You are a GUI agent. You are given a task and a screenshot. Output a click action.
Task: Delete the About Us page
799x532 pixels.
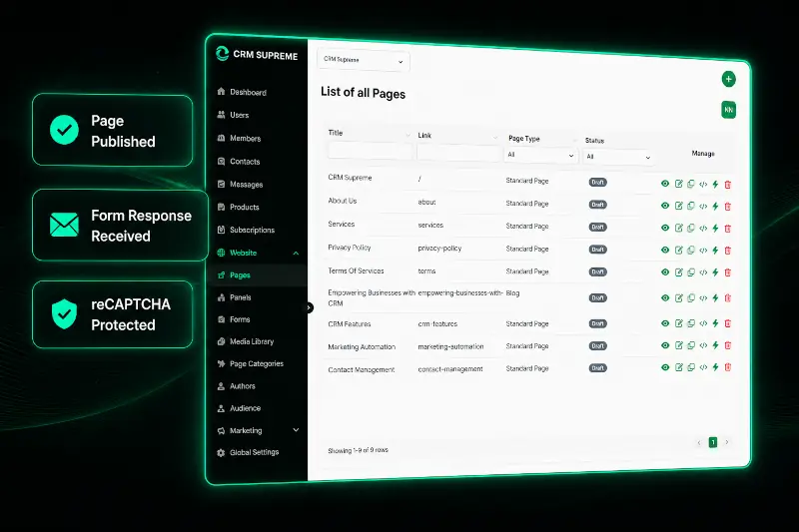point(728,207)
